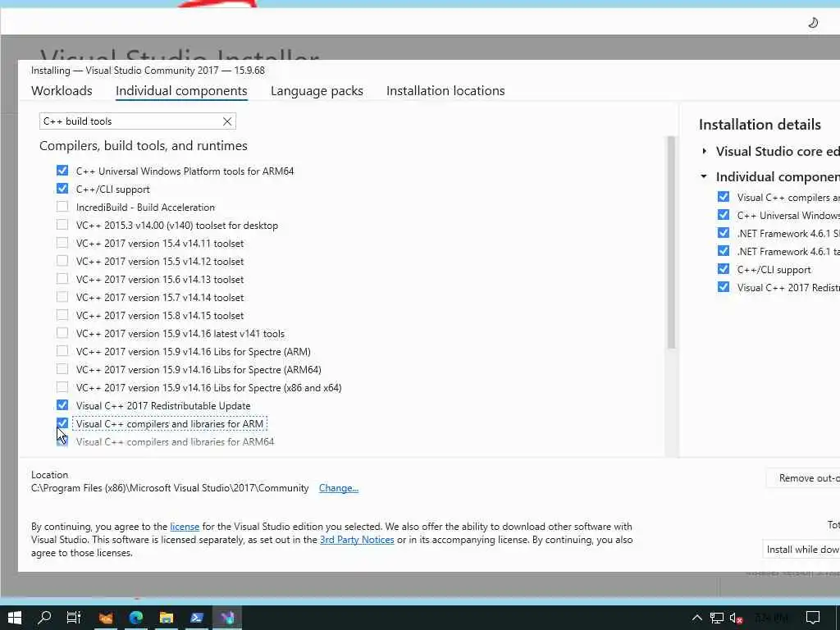Check VC++ 2017 version 15.4 v14.11 toolset
This screenshot has height=630, width=840.
click(x=62, y=243)
